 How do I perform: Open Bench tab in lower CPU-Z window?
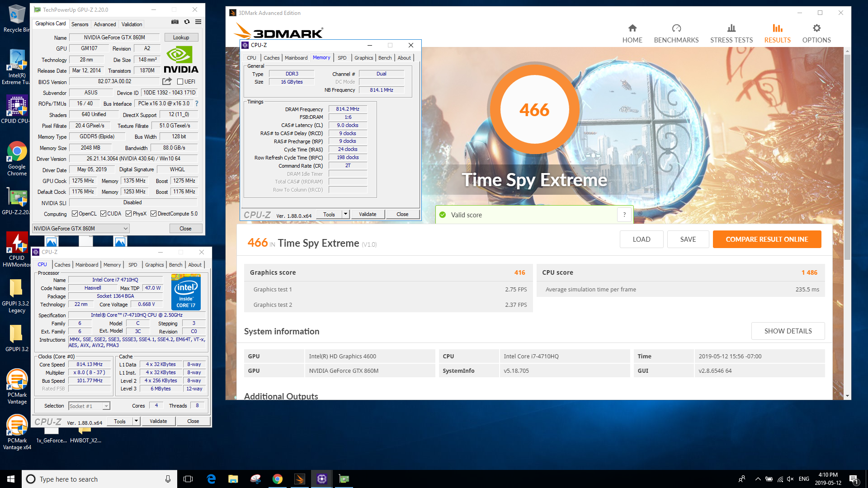[x=176, y=265]
